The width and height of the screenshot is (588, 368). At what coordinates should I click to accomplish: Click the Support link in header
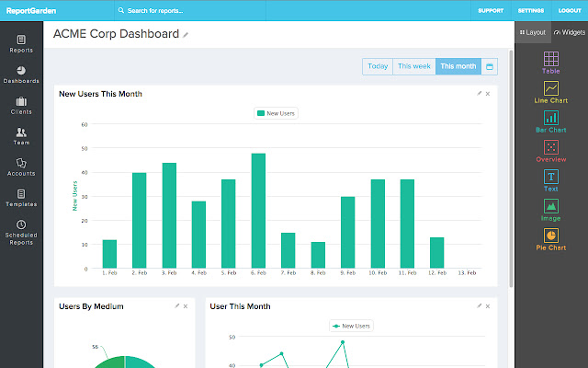(x=490, y=11)
